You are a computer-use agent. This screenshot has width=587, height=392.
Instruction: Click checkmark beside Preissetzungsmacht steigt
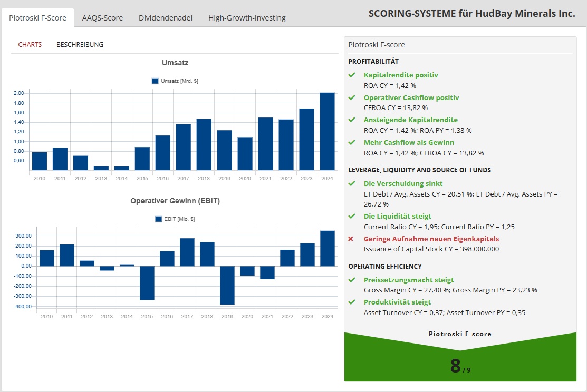click(352, 280)
